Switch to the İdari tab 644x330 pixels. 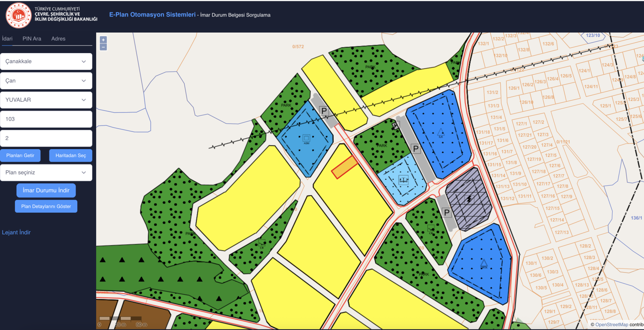[x=7, y=39]
